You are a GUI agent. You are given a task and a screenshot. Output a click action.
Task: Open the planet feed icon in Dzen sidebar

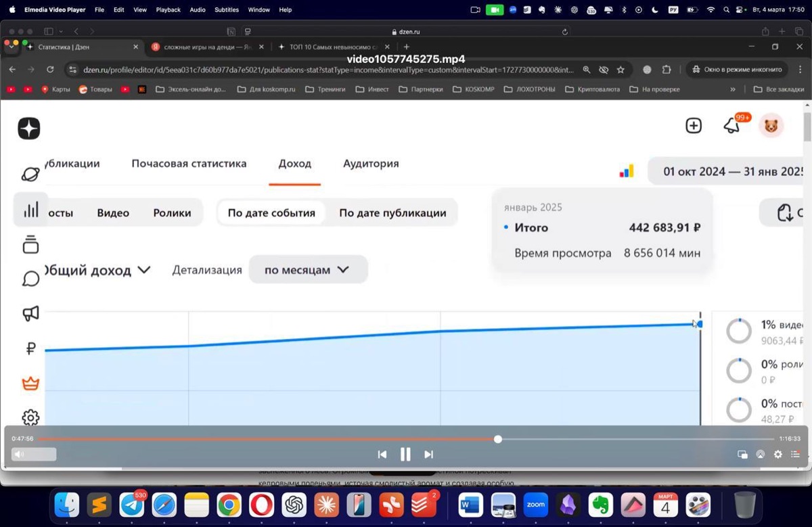click(x=30, y=175)
